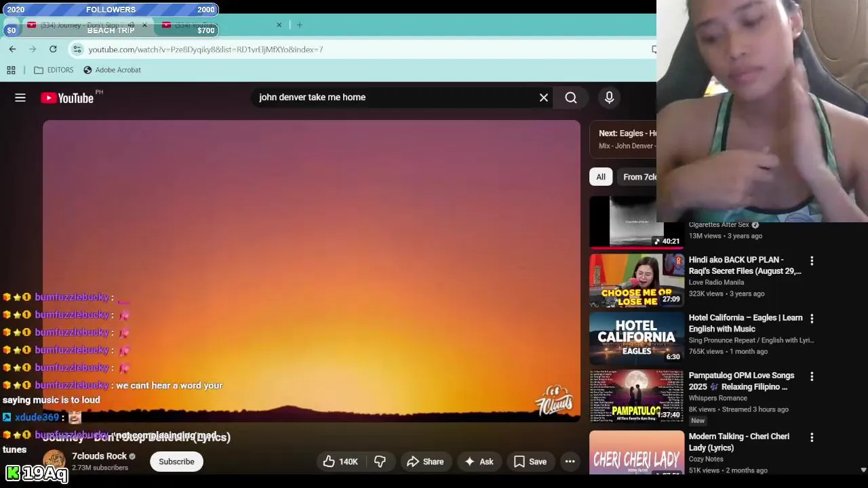The width and height of the screenshot is (868, 488).
Task: Open the Hindi ako BACK UP PLAN title
Action: 745,265
